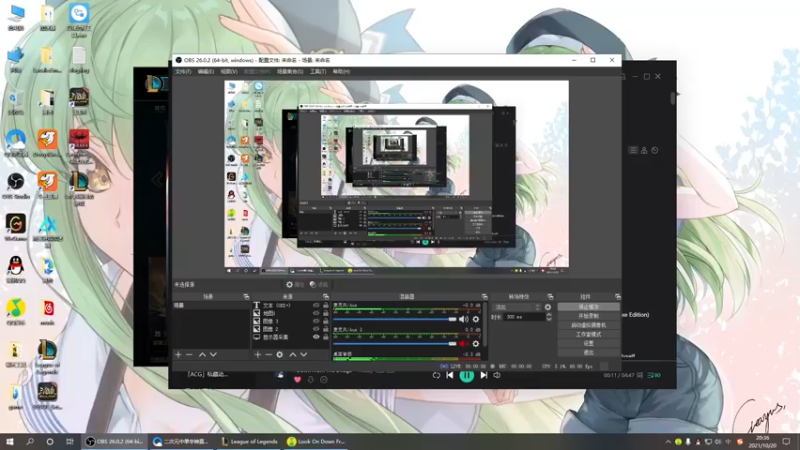The image size is (800, 450).
Task: Open the 视图(V) menu in OBS
Action: pos(229,72)
